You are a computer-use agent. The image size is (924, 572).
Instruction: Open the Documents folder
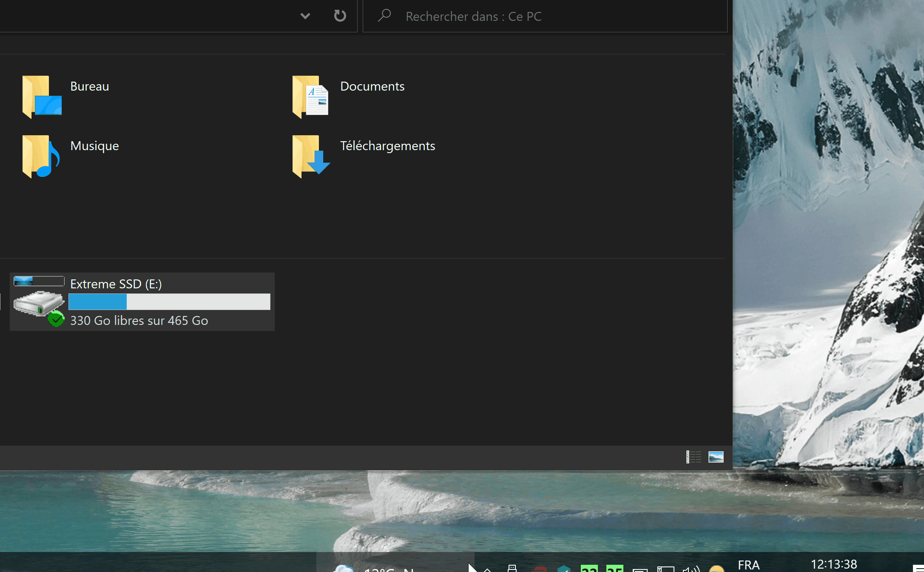click(311, 97)
